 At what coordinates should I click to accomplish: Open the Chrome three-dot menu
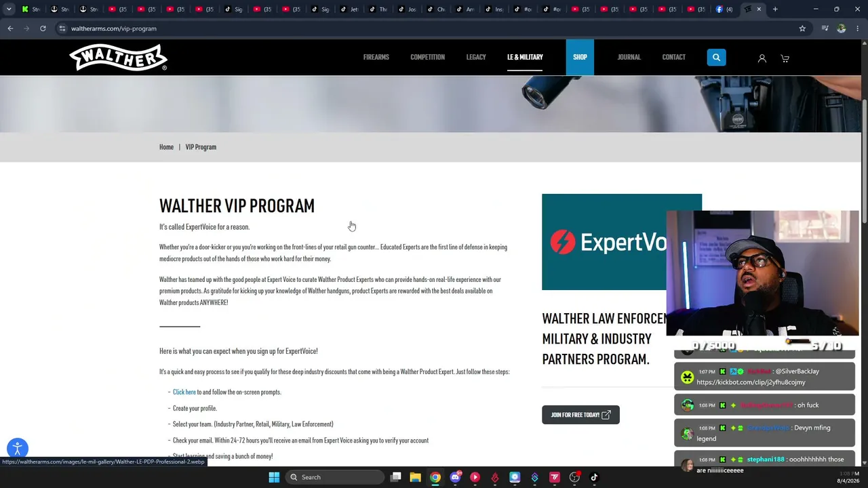858,28
